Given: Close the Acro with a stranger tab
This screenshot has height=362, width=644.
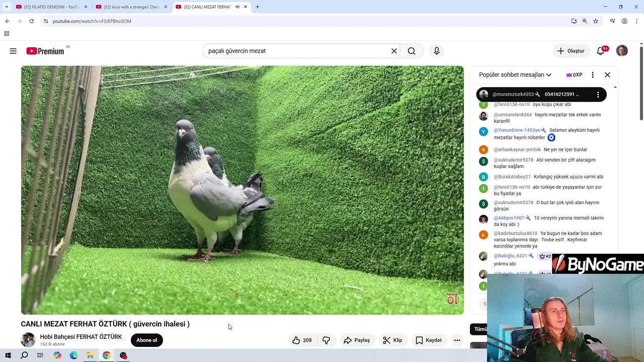Looking at the screenshot, I should (166, 7).
